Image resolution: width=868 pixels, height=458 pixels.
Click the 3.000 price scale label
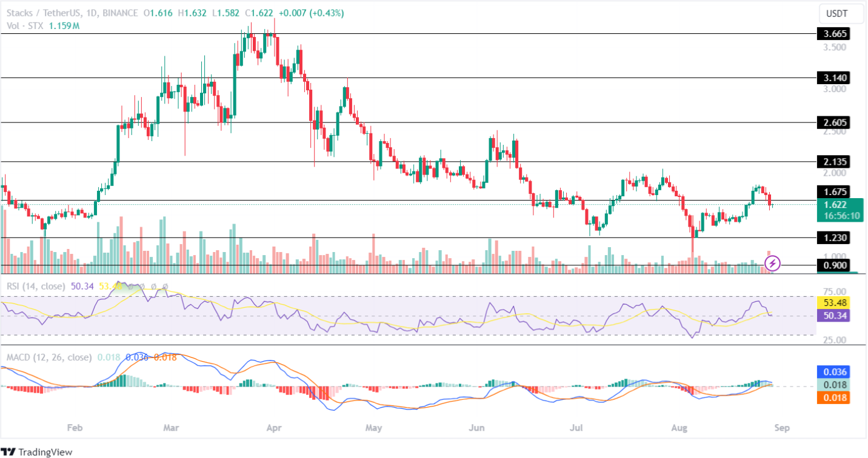833,88
